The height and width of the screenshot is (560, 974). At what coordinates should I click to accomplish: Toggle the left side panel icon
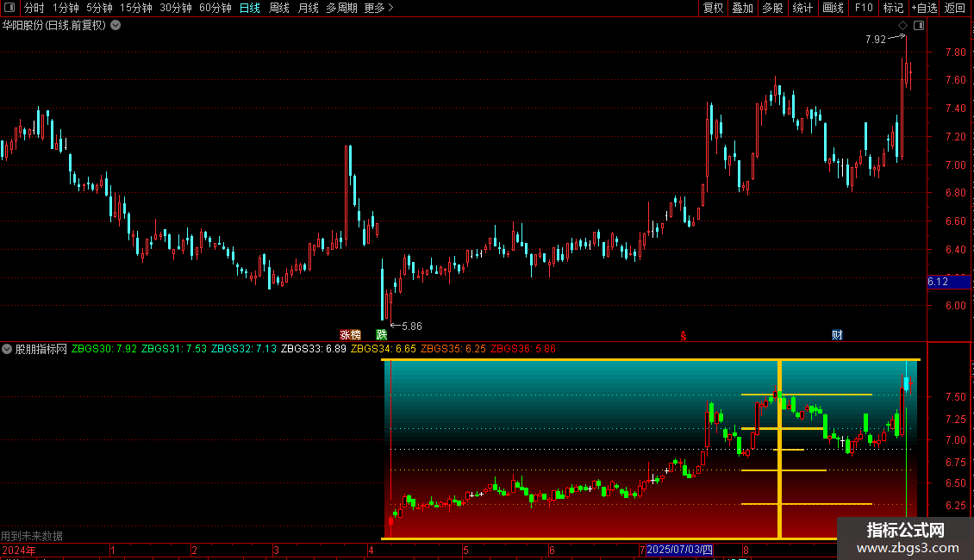point(9,8)
